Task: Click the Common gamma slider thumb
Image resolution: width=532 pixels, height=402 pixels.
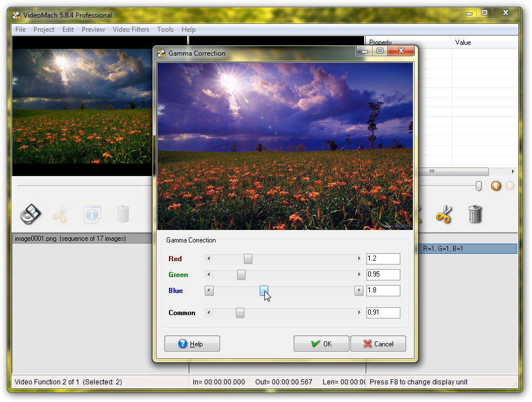Action: click(240, 313)
